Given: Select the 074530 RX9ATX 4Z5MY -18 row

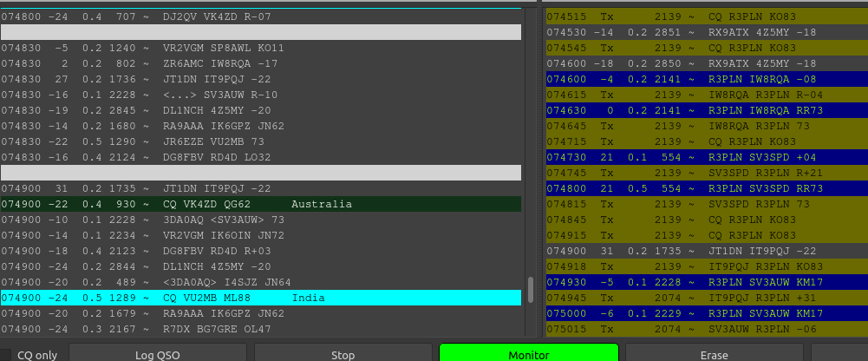Looking at the screenshot, I should point(707,32).
